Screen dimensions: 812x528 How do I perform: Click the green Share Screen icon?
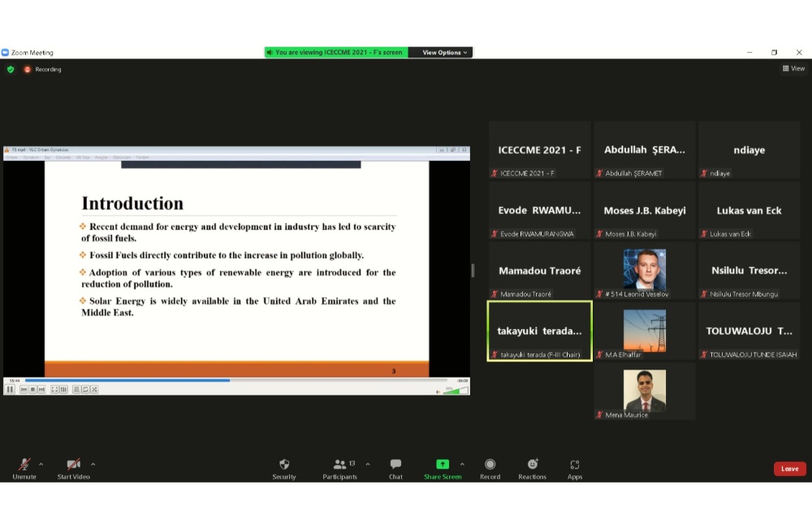pos(443,465)
